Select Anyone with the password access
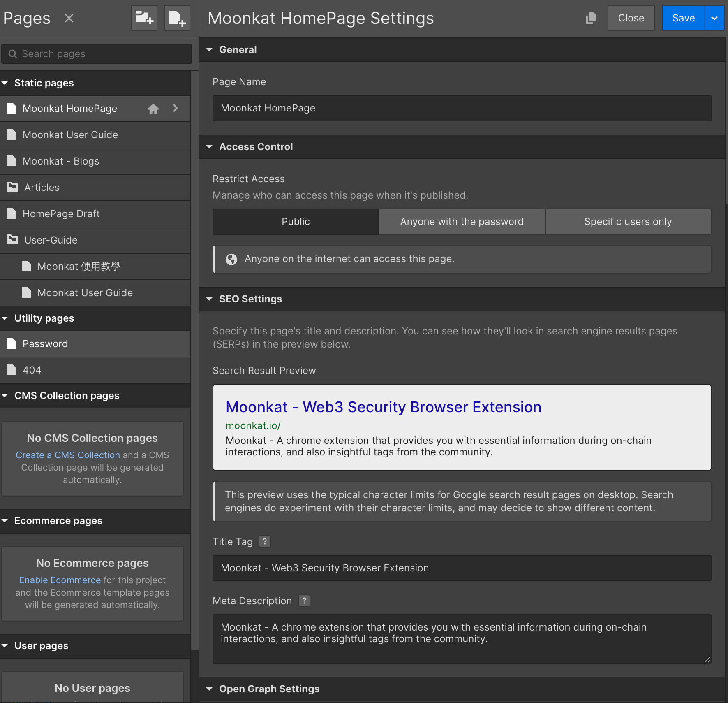The image size is (728, 703). click(x=462, y=222)
